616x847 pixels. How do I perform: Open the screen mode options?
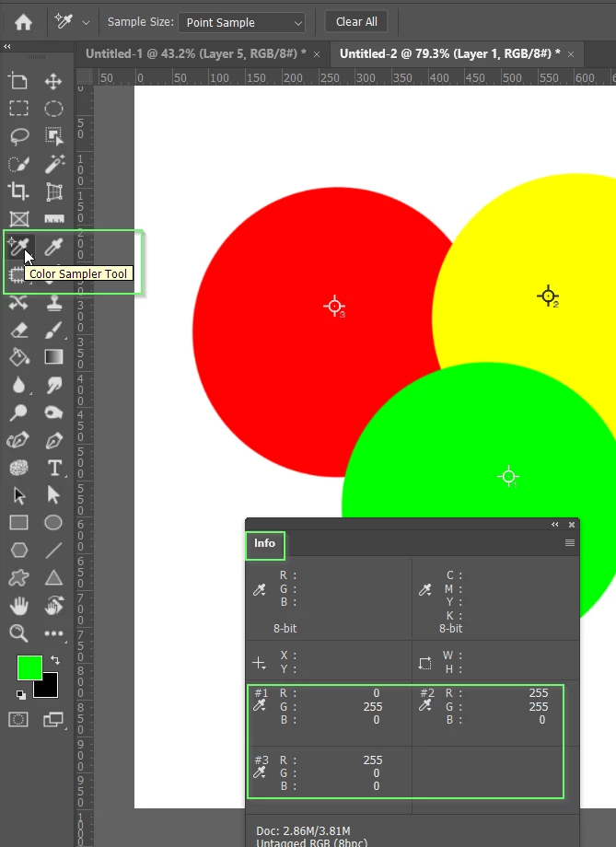53,719
